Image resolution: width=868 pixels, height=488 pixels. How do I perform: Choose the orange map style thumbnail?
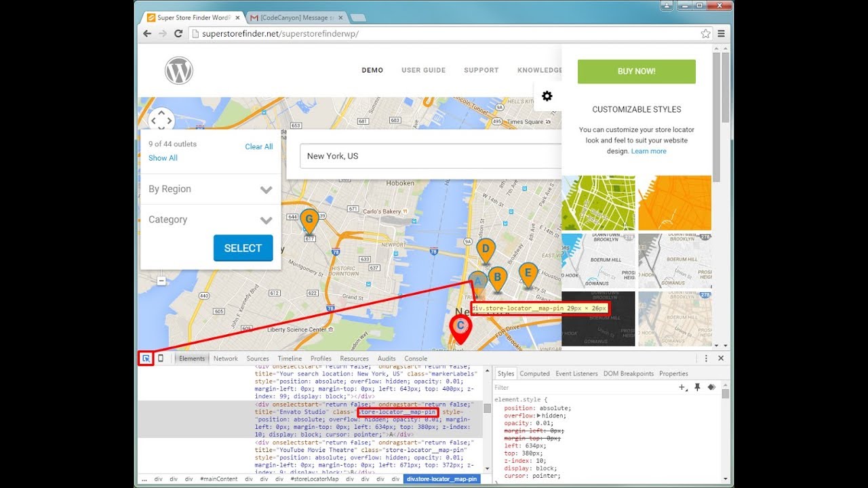675,203
